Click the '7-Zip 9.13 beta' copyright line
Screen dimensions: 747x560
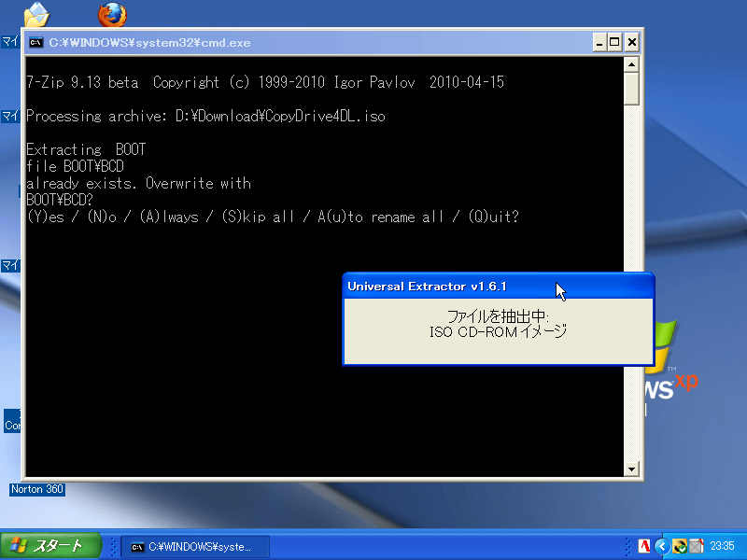click(265, 82)
